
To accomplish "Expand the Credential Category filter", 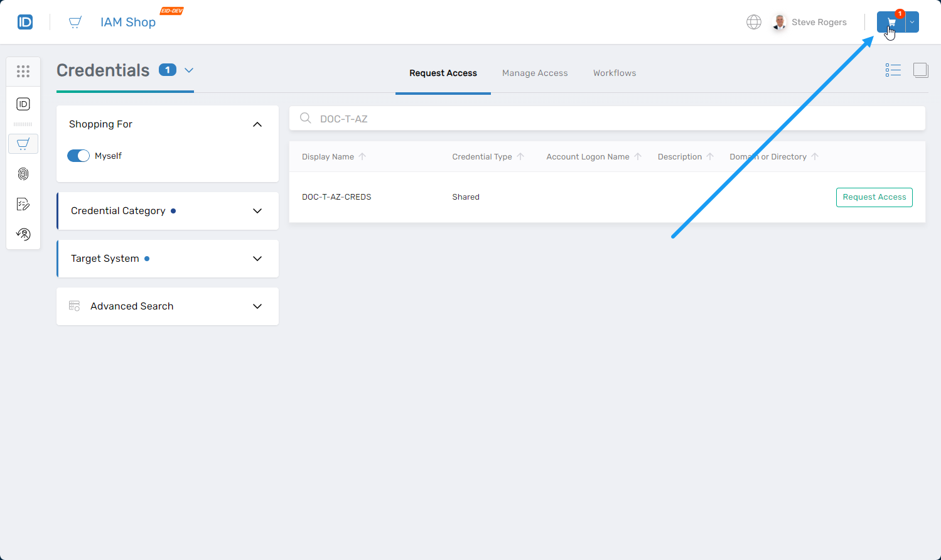I will pyautogui.click(x=257, y=211).
